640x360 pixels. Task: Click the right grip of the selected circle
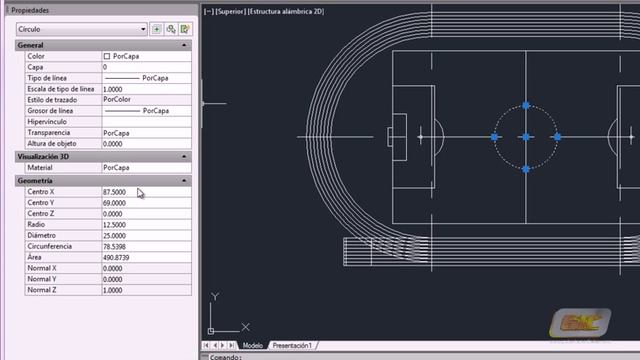coord(558,137)
